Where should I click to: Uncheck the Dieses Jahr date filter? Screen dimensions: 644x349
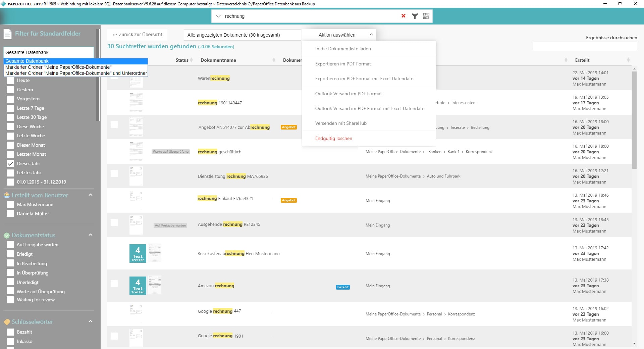(10, 164)
